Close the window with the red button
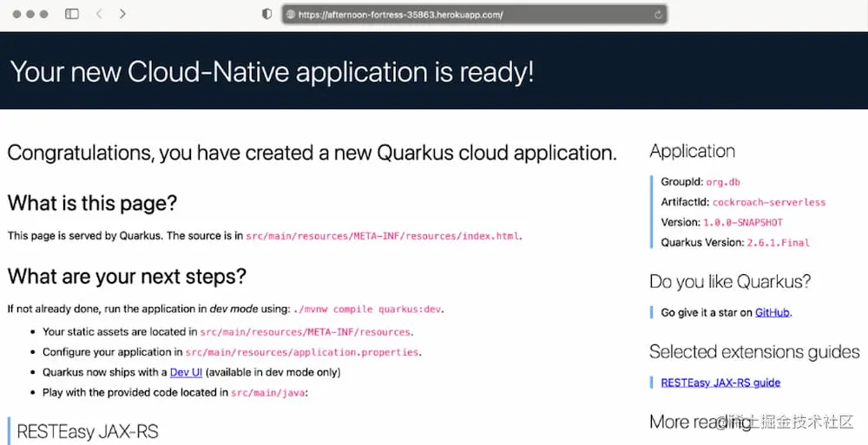Image resolution: width=868 pixels, height=445 pixels. [16, 14]
